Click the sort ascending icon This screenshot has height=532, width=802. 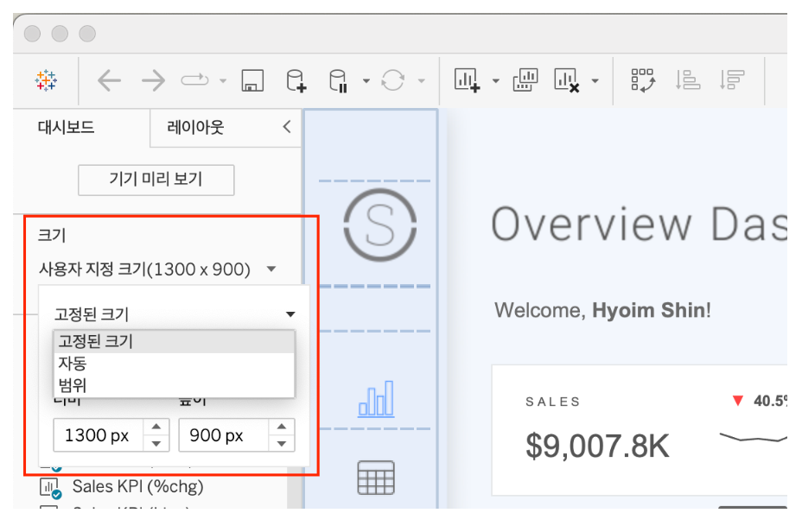(689, 81)
